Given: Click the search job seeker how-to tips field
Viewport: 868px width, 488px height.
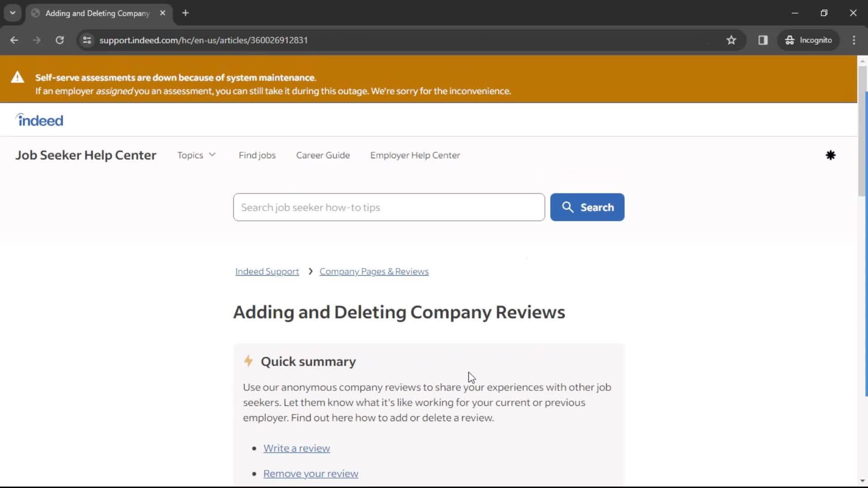Looking at the screenshot, I should [x=389, y=207].
